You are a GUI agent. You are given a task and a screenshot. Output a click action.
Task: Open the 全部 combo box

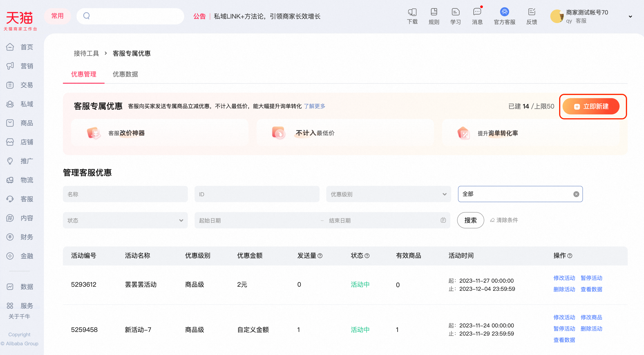pos(520,194)
